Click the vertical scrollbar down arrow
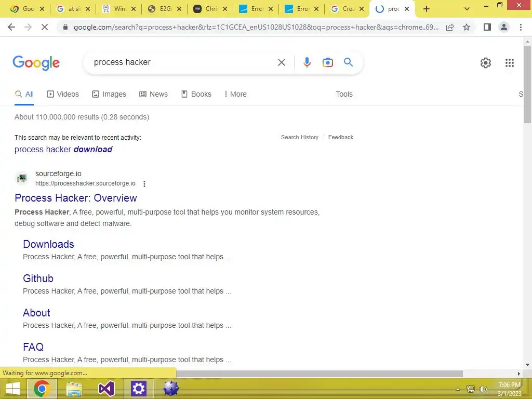This screenshot has height=399, width=532. [527, 365]
